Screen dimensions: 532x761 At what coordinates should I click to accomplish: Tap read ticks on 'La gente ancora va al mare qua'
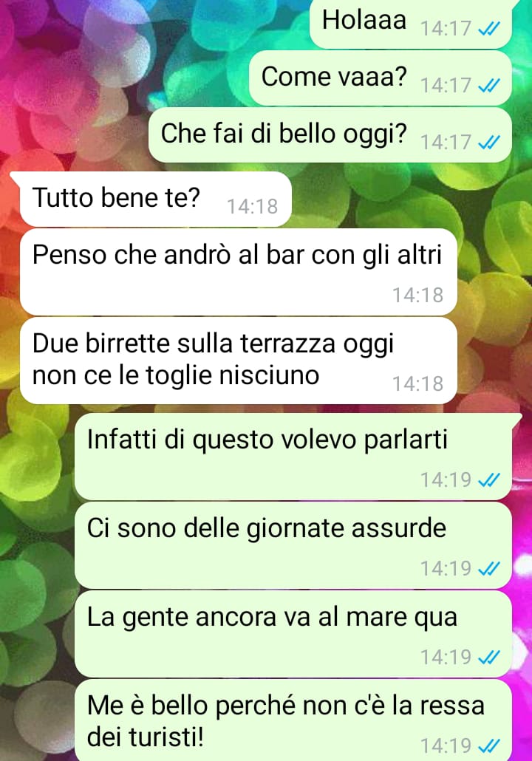tap(489, 658)
